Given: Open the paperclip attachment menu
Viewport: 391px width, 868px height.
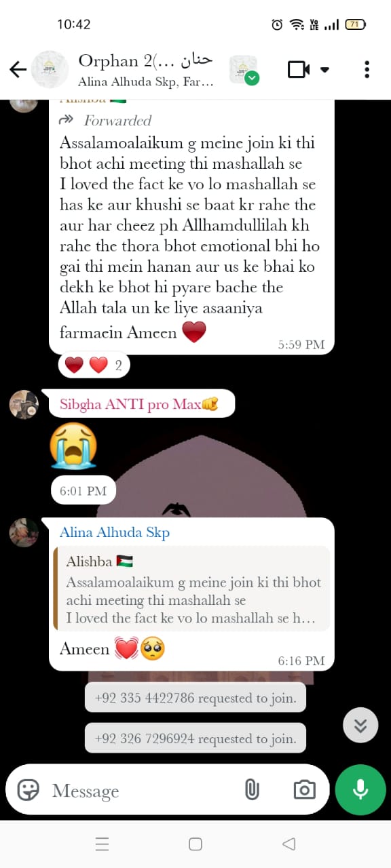Looking at the screenshot, I should pos(252,789).
